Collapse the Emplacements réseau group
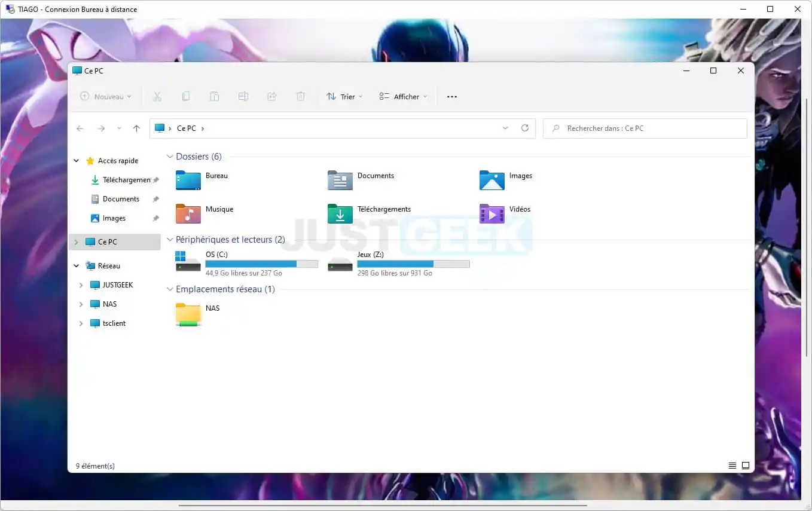Image resolution: width=812 pixels, height=511 pixels. click(170, 289)
